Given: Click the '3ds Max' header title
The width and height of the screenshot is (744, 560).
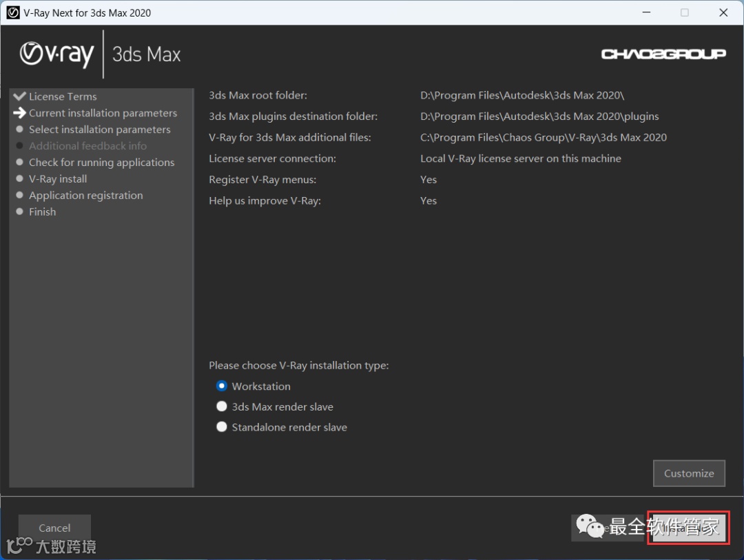Looking at the screenshot, I should click(146, 54).
